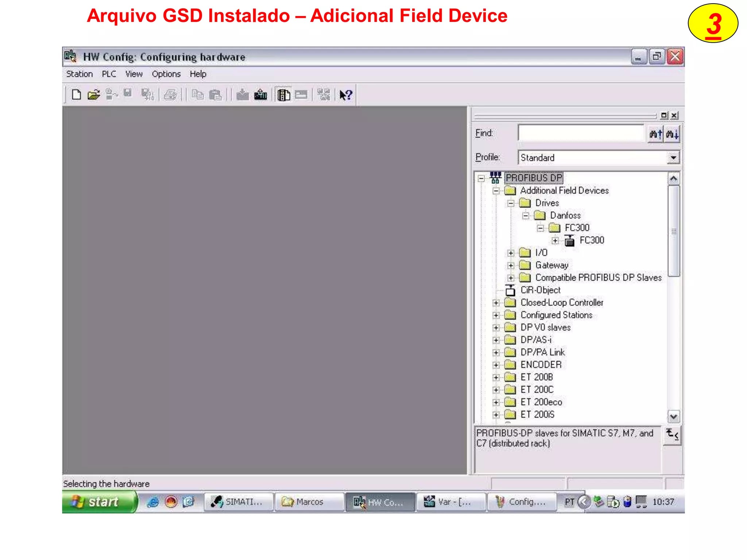Select Configured Stations in the catalog tree
The height and width of the screenshot is (560, 747).
(x=556, y=315)
